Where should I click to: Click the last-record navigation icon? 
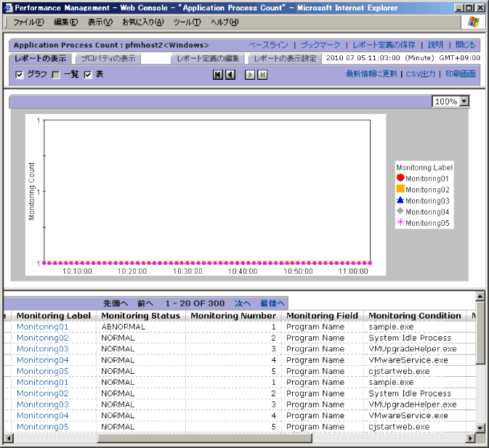tap(262, 75)
